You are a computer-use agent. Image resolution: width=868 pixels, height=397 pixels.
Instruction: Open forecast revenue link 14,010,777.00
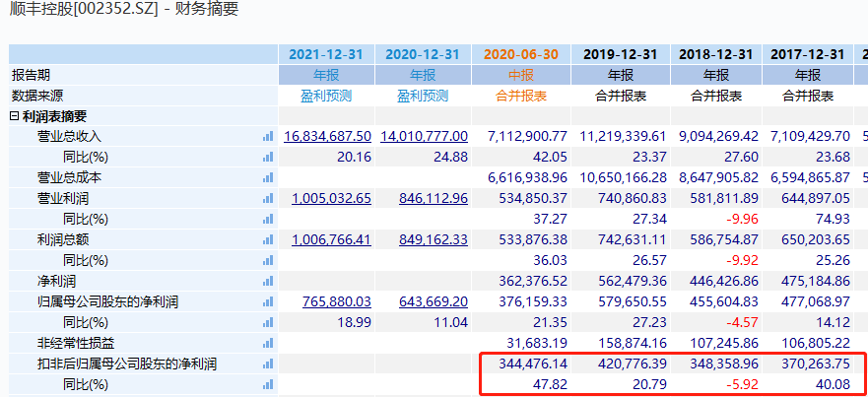click(424, 136)
